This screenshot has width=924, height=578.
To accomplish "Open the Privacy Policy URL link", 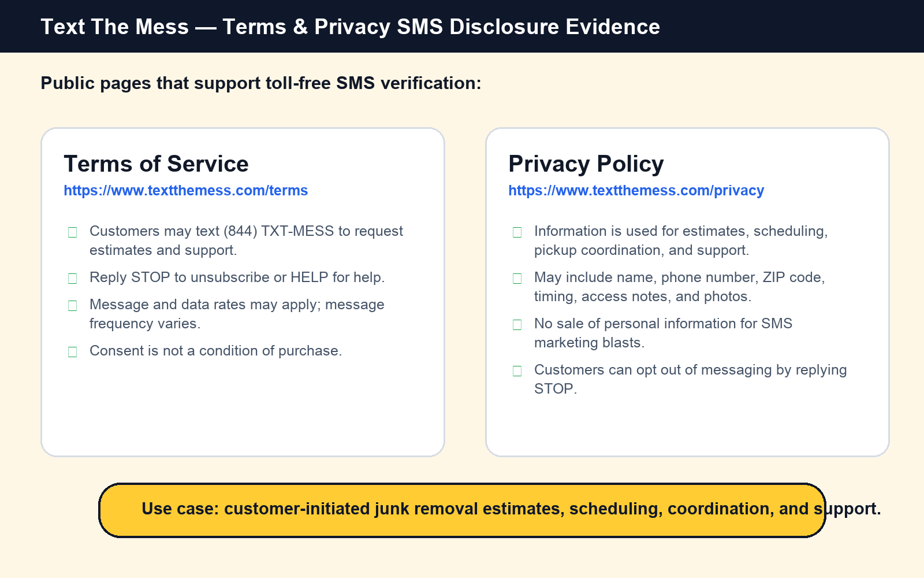I will tap(636, 191).
